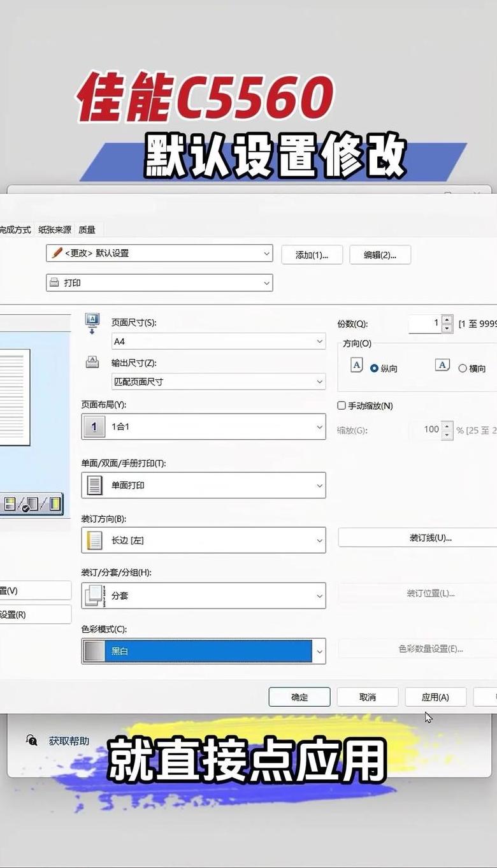Expand the 黑白 color mode dropdown arrow
497x868 pixels.
click(x=320, y=651)
